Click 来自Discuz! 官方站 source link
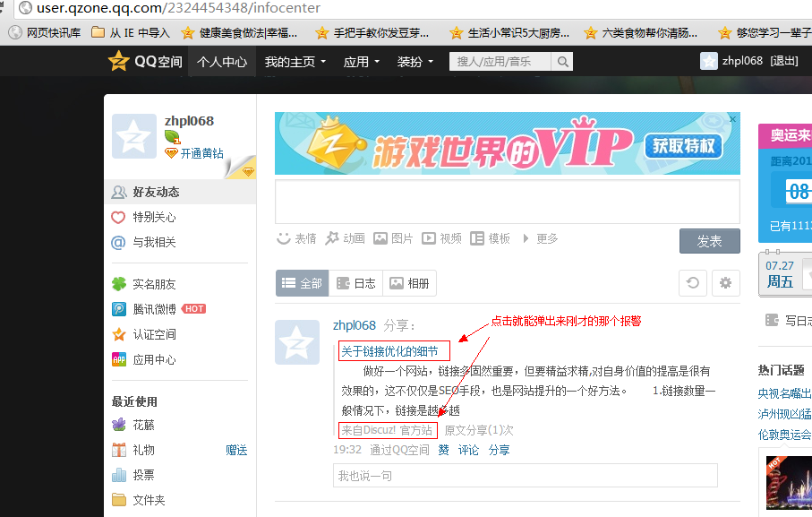Viewport: 812px width, 517px height. click(x=387, y=430)
